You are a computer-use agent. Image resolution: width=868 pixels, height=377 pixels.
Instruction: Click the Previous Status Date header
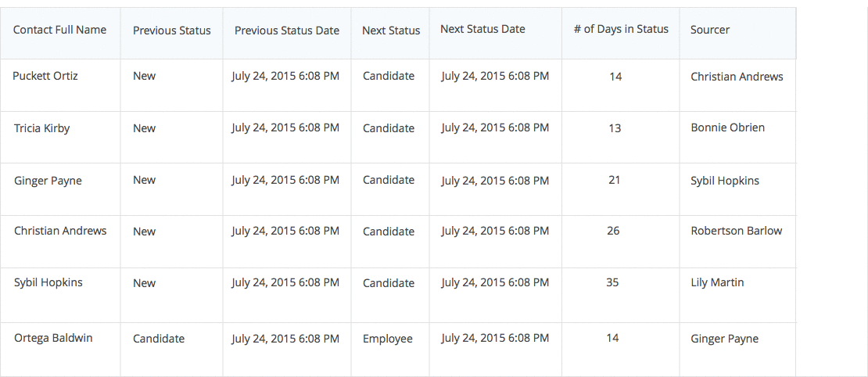pos(287,31)
